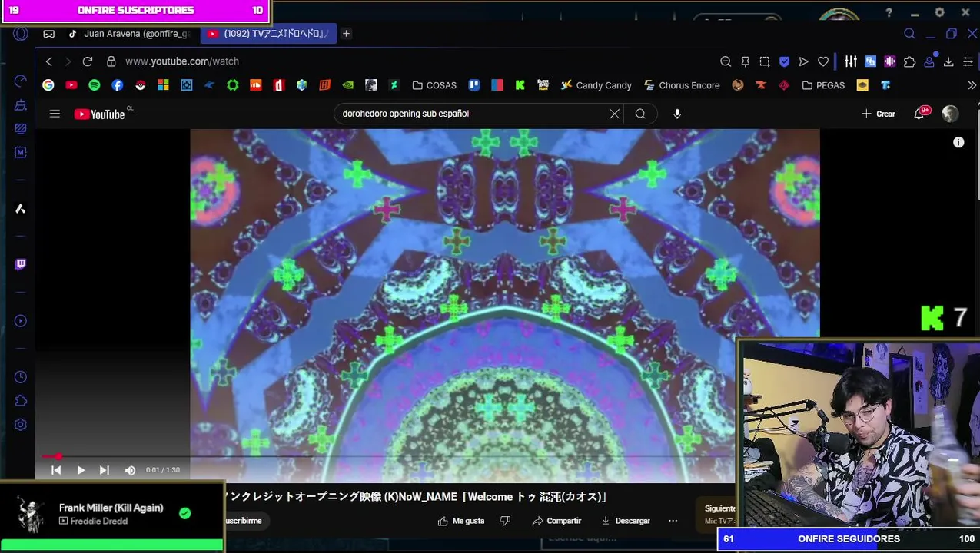
Task: Open YouTube notifications bell
Action: click(919, 114)
